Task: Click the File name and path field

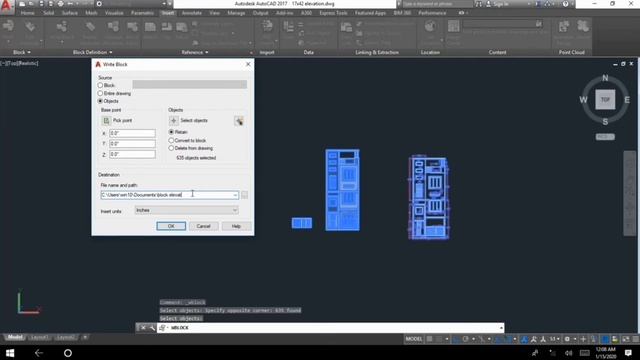Action: 169,195
